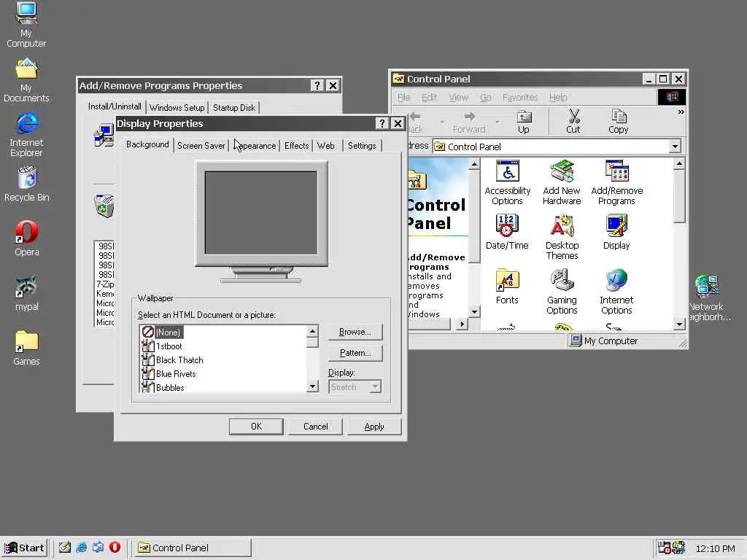747x560 pixels.
Task: Select the Opera desktop shortcut
Action: coord(27,238)
